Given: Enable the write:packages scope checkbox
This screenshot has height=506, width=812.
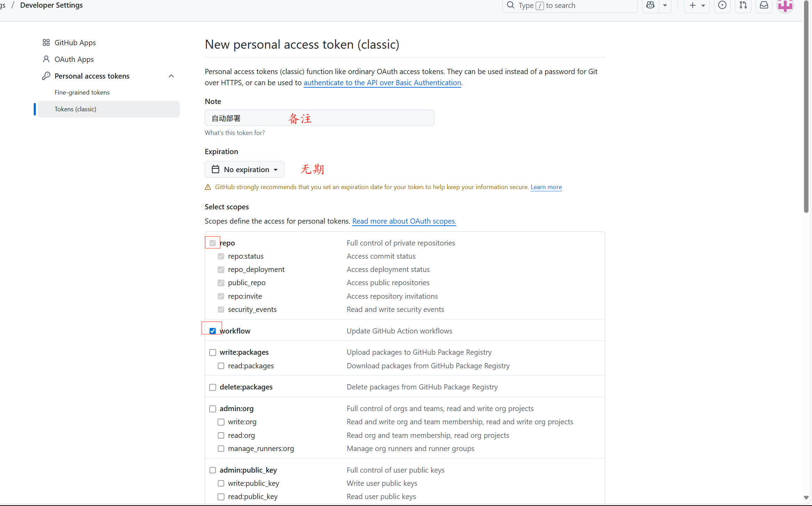Looking at the screenshot, I should [213, 352].
